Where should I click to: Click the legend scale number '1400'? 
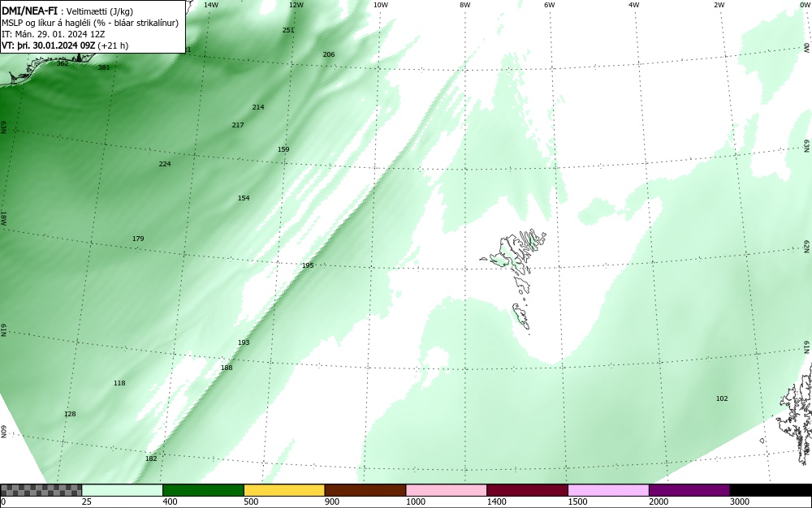[496, 502]
